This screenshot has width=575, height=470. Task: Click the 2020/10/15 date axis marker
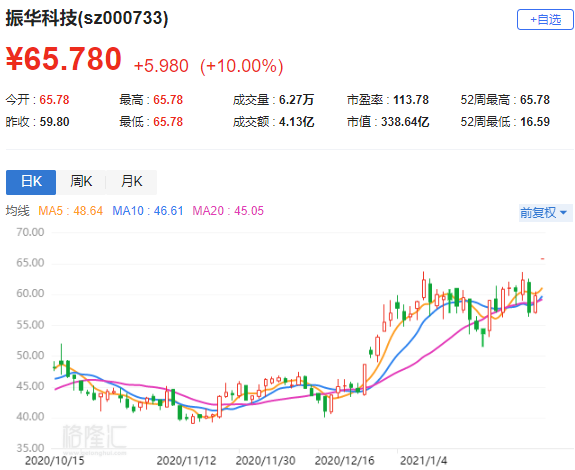[55, 460]
